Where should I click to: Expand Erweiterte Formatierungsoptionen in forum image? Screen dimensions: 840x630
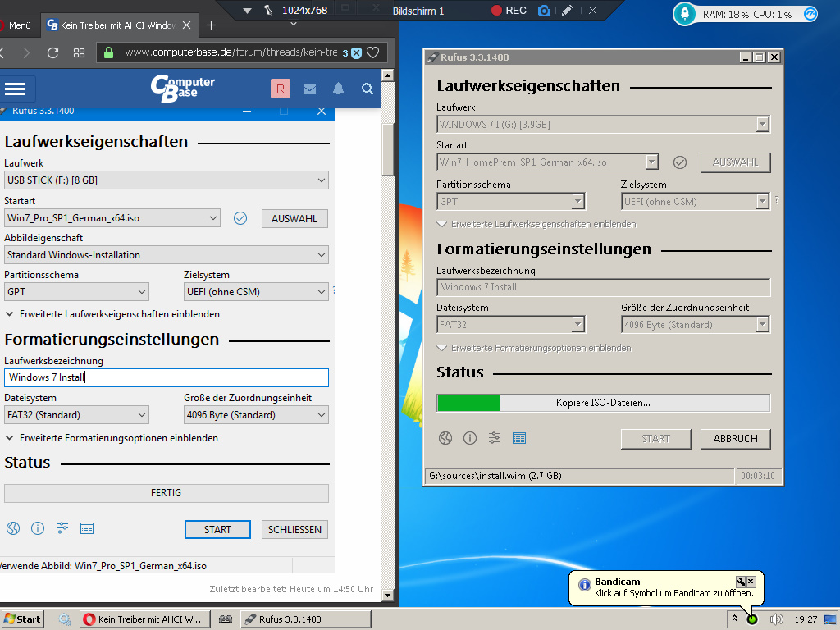(112, 438)
